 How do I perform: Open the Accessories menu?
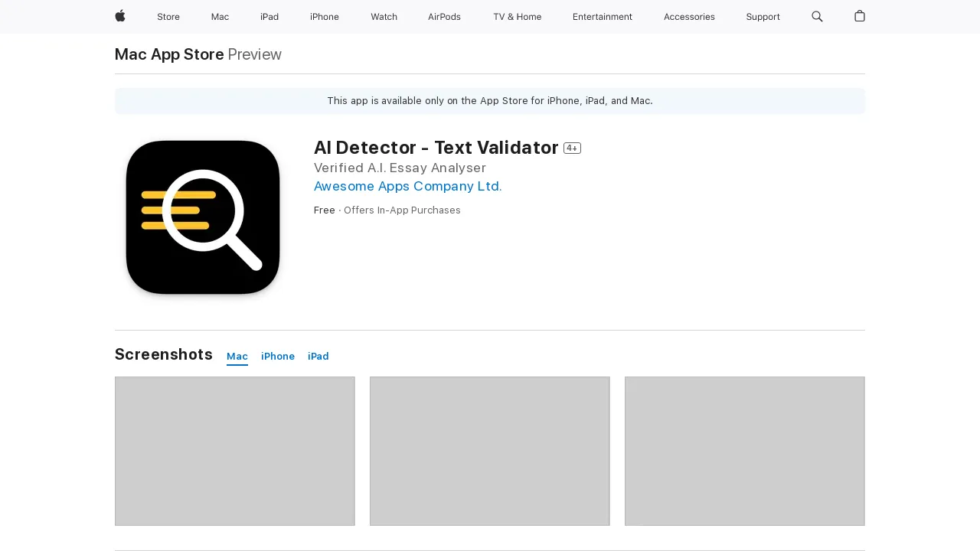(689, 17)
